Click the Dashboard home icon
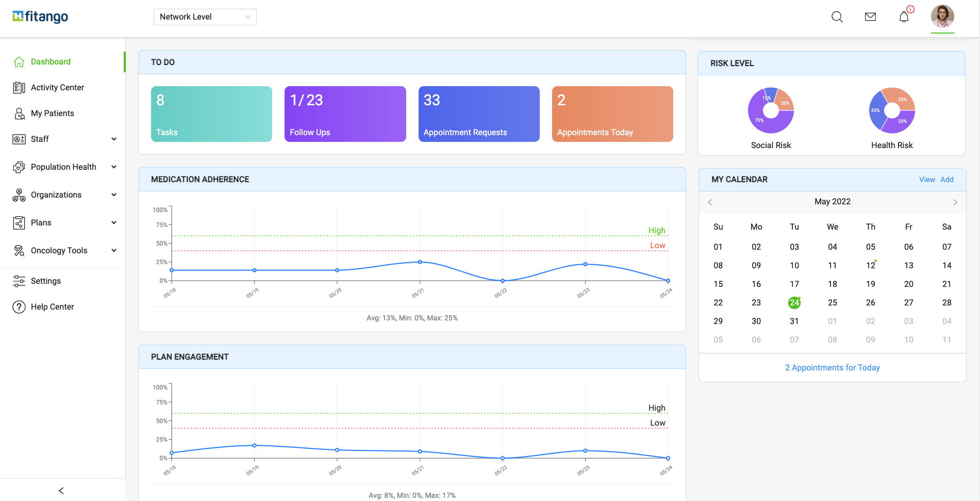980x501 pixels. click(x=19, y=62)
